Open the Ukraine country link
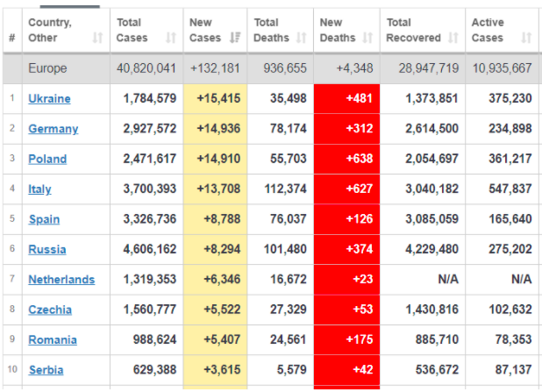542x392 pixels. [49, 98]
